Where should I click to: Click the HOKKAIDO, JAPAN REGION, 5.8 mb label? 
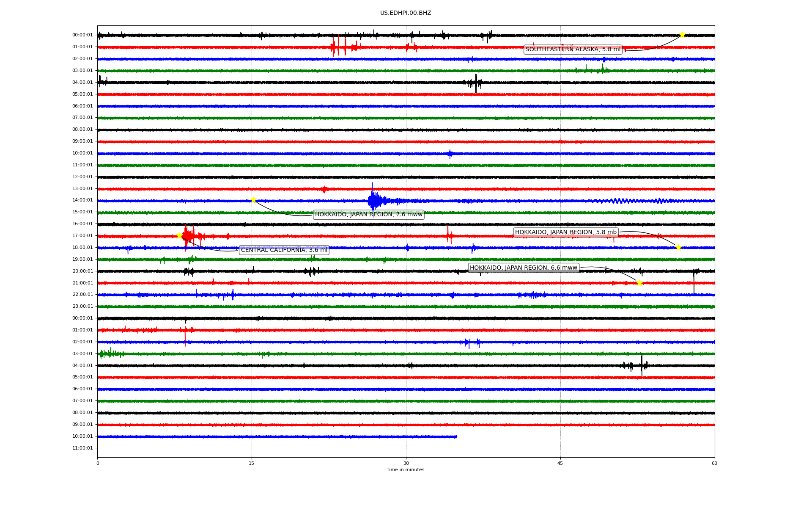point(565,232)
